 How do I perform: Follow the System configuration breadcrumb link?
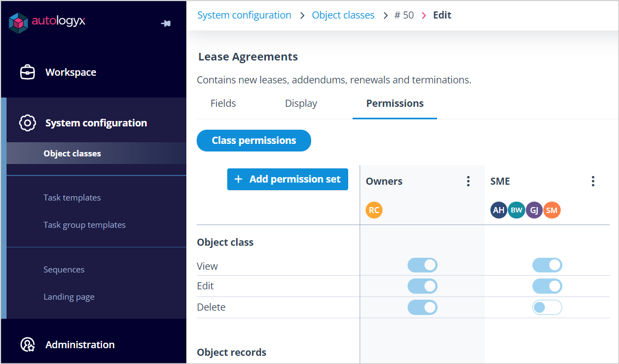pyautogui.click(x=244, y=15)
